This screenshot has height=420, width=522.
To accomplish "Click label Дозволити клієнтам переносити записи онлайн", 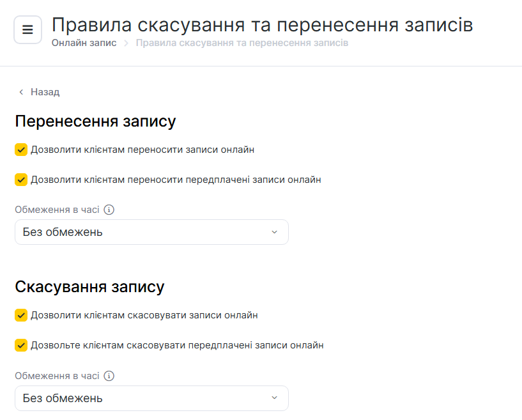I will (142, 150).
